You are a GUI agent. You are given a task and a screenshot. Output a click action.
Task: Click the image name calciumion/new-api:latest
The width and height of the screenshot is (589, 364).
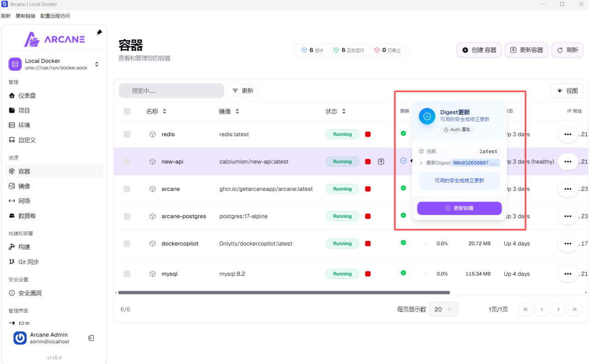coord(254,162)
